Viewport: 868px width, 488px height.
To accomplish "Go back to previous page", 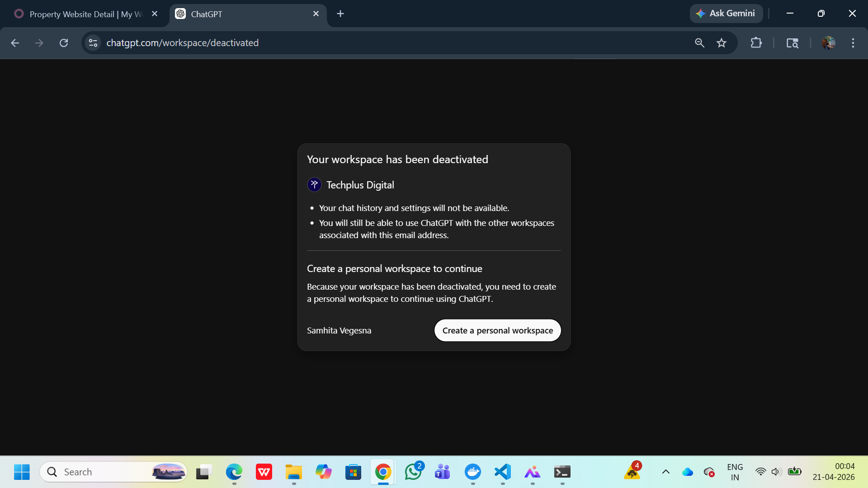I will pyautogui.click(x=15, y=43).
